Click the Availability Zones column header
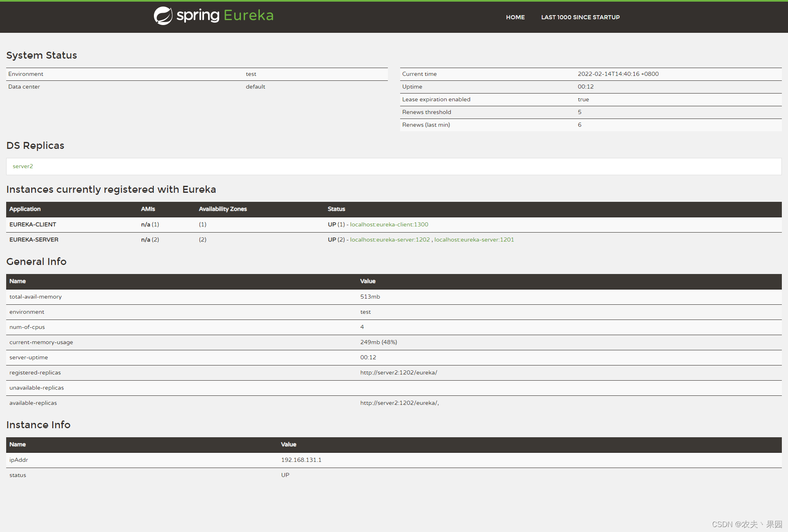788x532 pixels. coord(222,209)
